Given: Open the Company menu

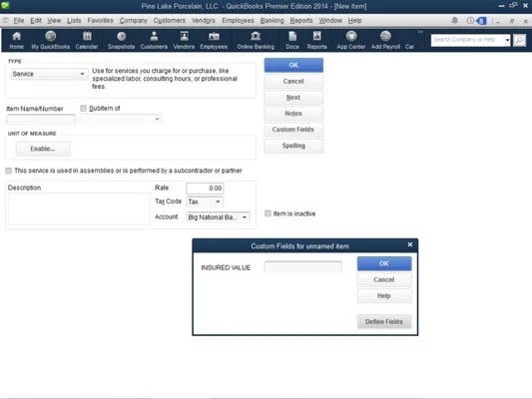Looking at the screenshot, I should click(134, 20).
